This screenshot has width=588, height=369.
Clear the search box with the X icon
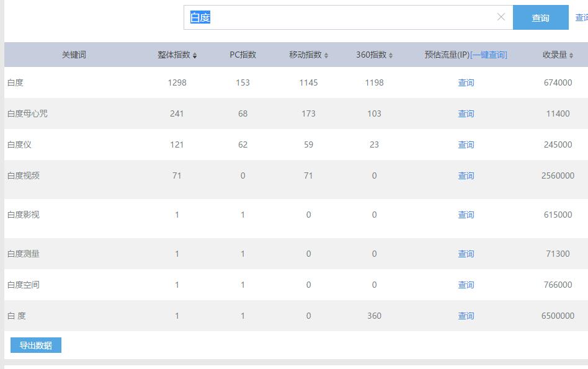click(501, 17)
